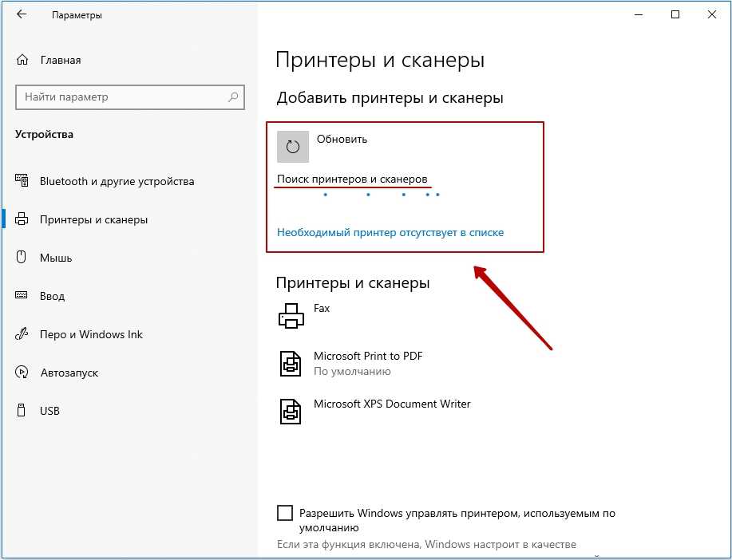Open the Мышь settings section
Viewport: 732px width, 560px height.
tap(56, 258)
